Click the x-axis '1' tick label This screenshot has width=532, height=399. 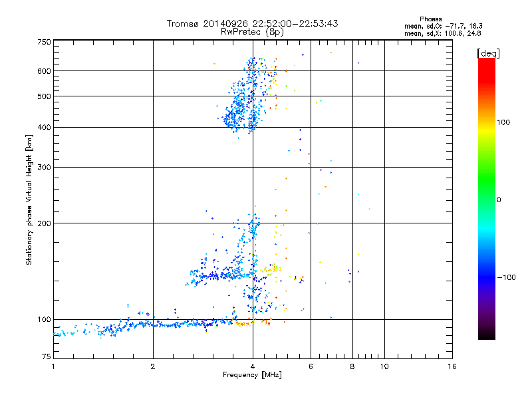point(53,366)
